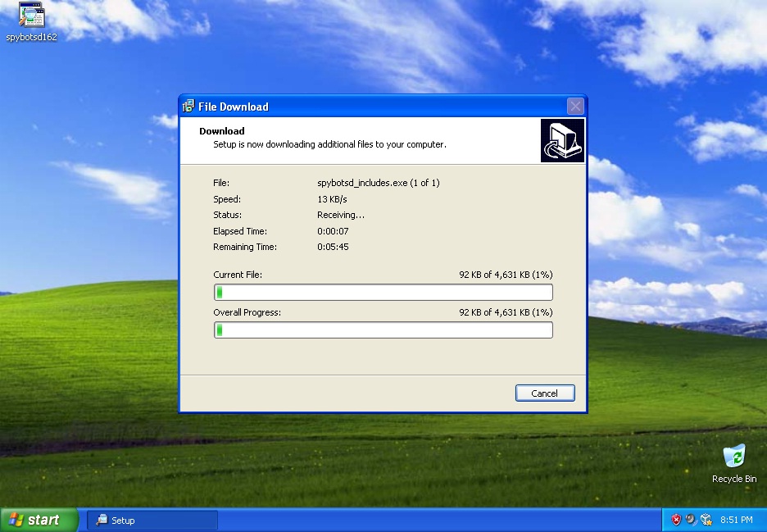Click the Current File size text
Viewport: 767px width, 532px height.
(506, 275)
